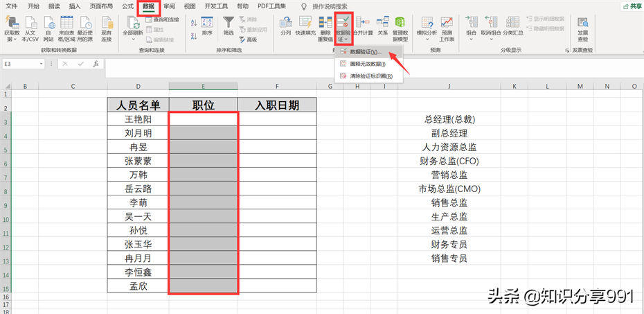Click the 排序 sort button icon
Screen dimensions: 644x314
pyautogui.click(x=207, y=24)
